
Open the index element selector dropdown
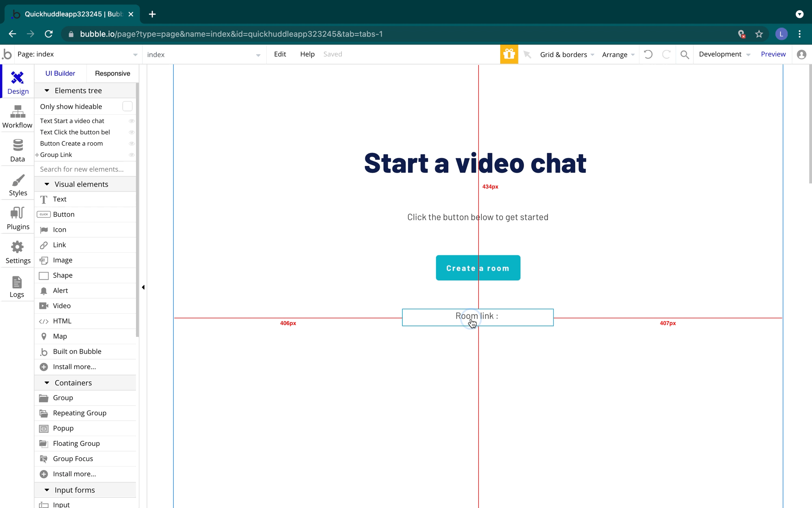(204, 54)
